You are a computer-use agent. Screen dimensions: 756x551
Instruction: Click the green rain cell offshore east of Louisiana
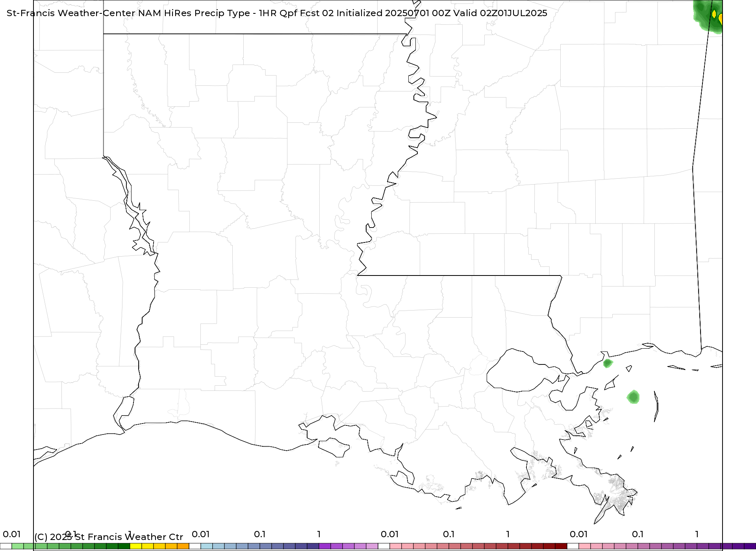(633, 397)
